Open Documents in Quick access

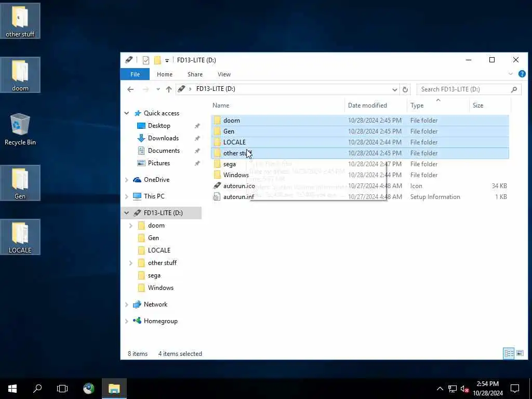(x=164, y=151)
